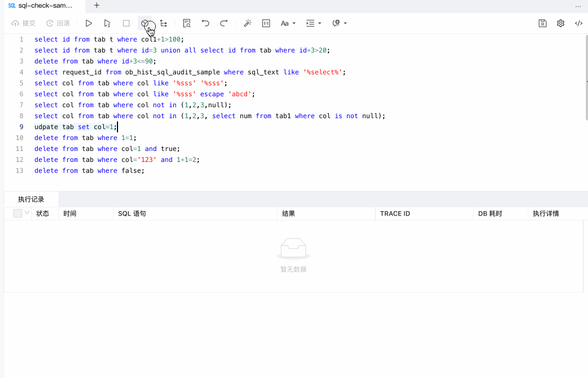
Task: Click 'null' at end of line 7 list
Action: tap(216, 105)
